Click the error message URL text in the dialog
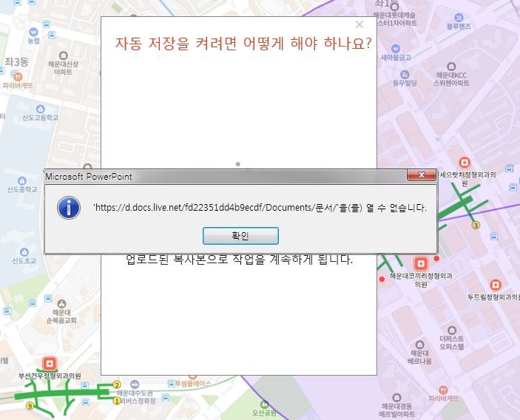 point(260,208)
